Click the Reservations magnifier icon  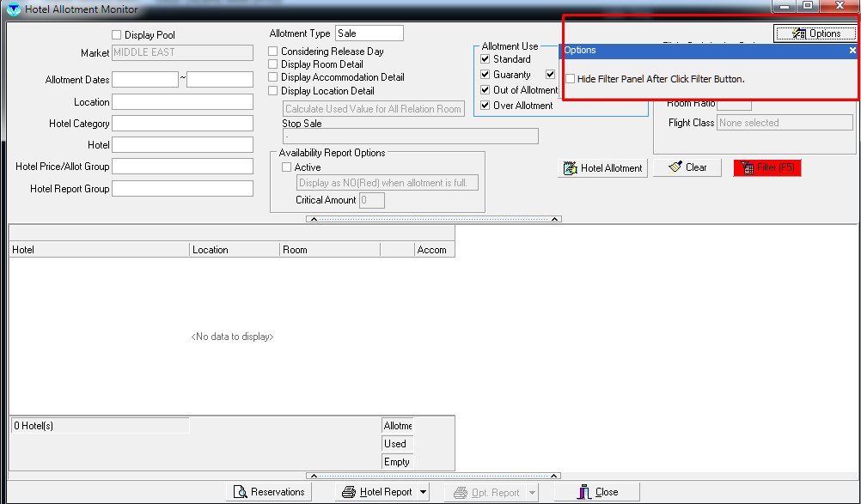click(239, 492)
